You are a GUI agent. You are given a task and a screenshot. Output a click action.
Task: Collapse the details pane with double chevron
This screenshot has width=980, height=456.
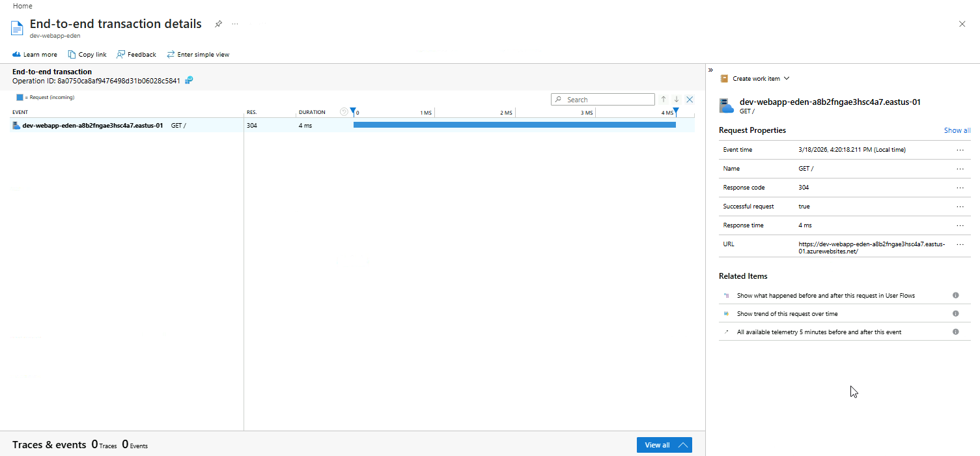[x=710, y=70]
